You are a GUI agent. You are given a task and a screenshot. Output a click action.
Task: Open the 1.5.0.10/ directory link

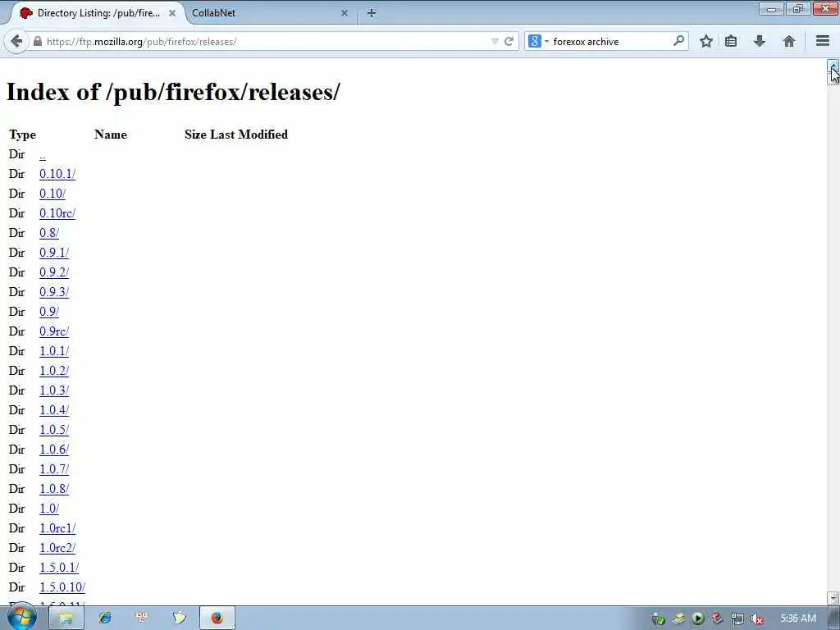(x=62, y=587)
